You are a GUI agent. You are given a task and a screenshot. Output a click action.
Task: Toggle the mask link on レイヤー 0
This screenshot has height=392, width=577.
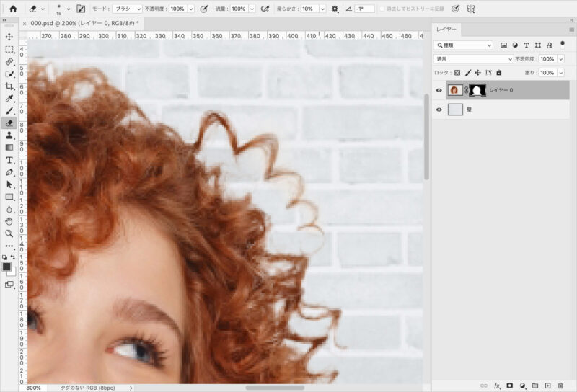466,90
